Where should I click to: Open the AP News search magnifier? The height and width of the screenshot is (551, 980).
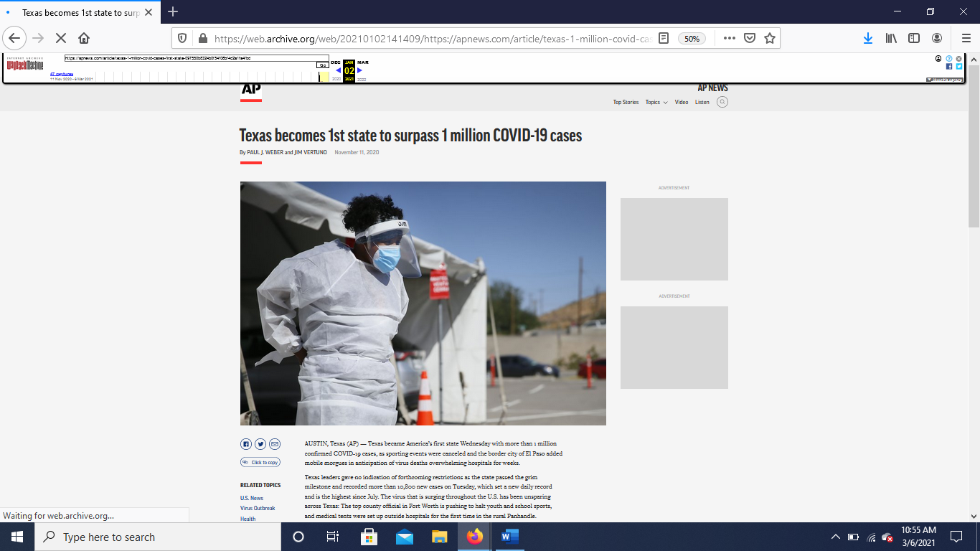point(722,102)
